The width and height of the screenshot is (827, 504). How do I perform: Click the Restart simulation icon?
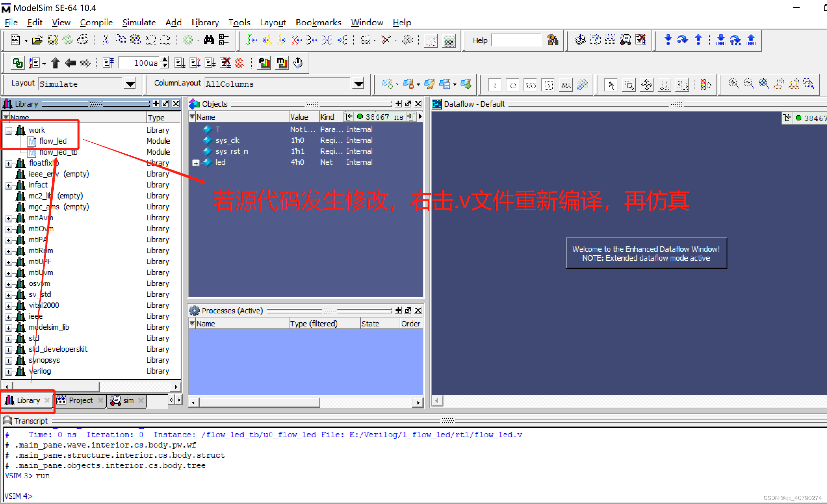pos(108,63)
